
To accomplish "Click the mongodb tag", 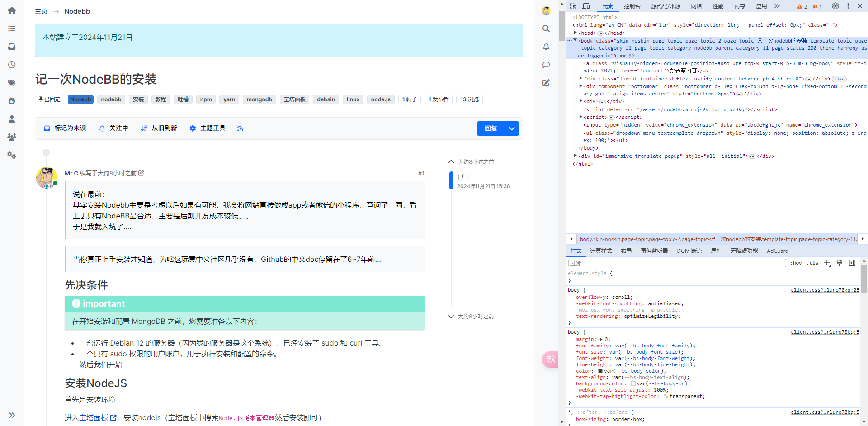I will [259, 99].
